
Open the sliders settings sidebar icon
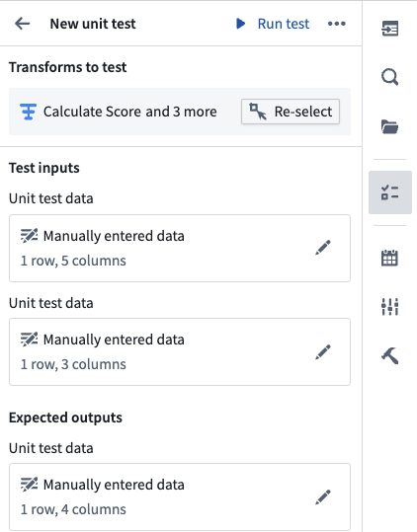(x=390, y=307)
